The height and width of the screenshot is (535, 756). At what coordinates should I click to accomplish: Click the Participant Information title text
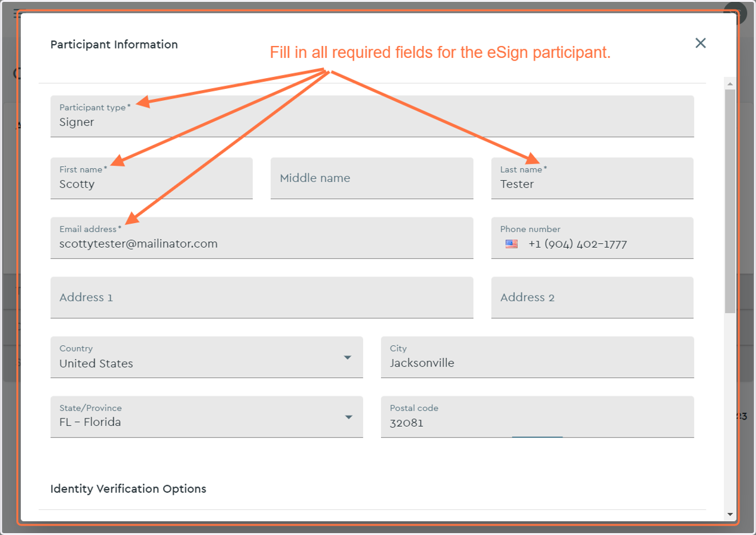click(114, 45)
